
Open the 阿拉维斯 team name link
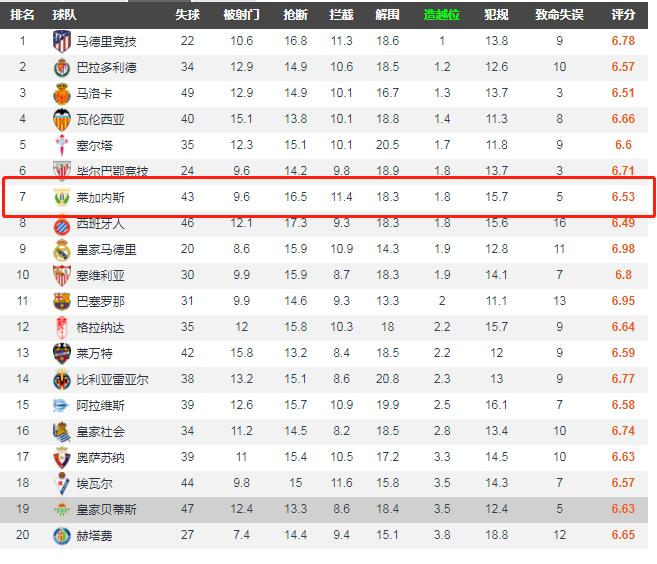tap(101, 405)
